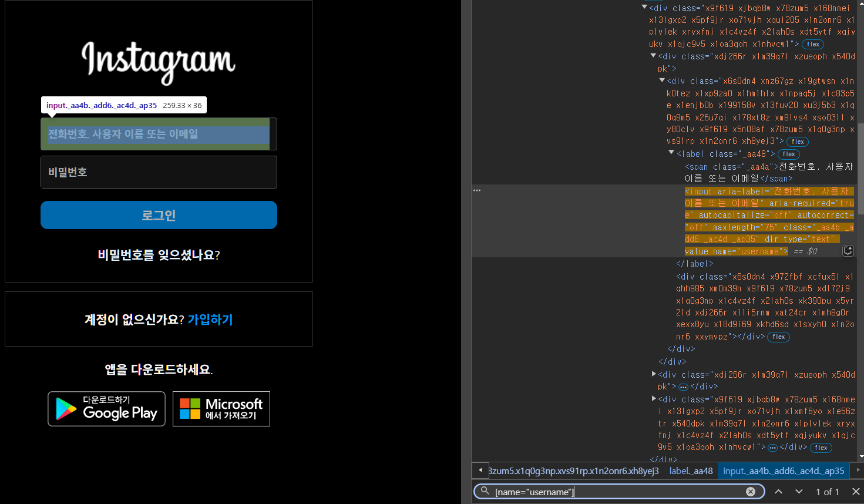Select the breadcrumb ending in xh8yej3
864x504 pixels.
[x=574, y=471]
